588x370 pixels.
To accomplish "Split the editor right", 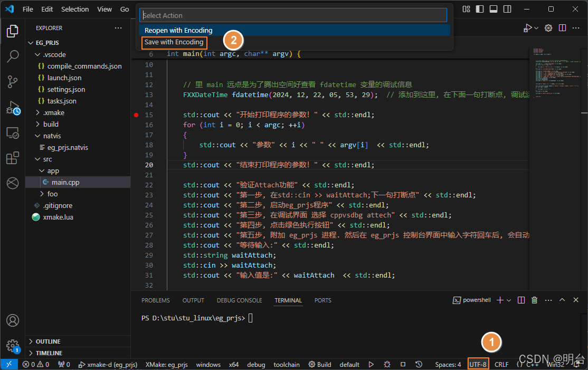I will [x=562, y=28].
